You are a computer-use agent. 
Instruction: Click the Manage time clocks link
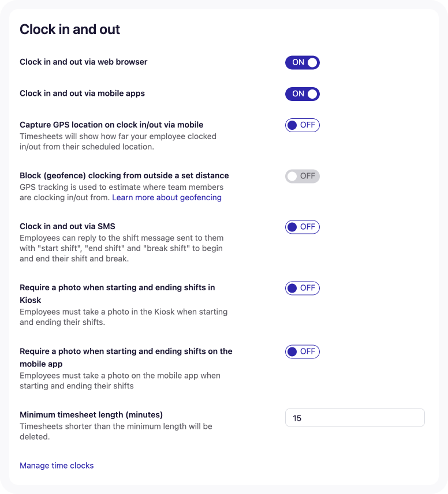(x=57, y=465)
